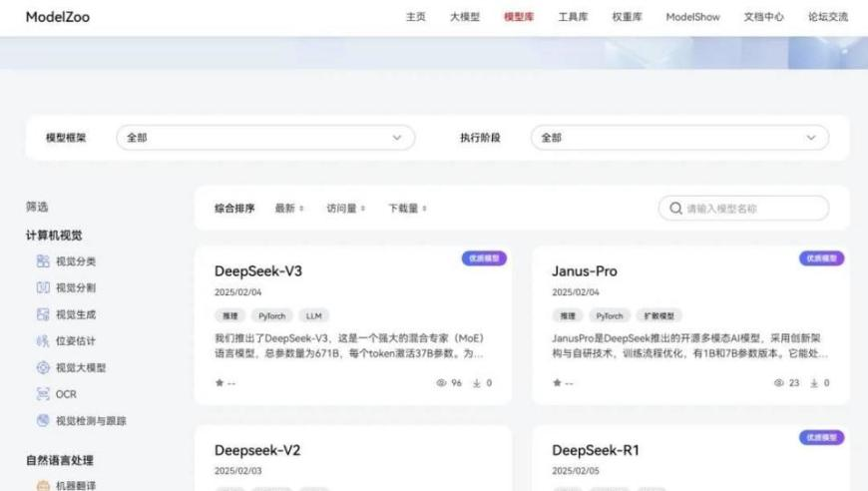Open the 主页 nav tab

(x=416, y=17)
